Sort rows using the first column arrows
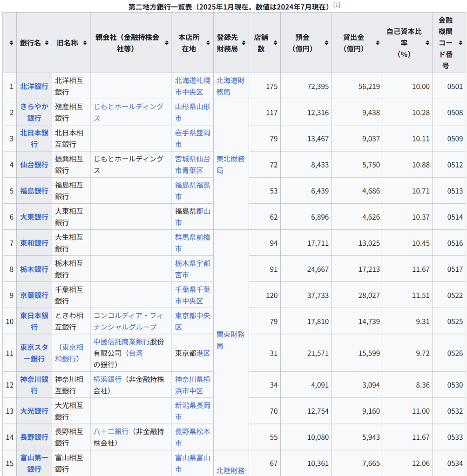 coord(11,43)
